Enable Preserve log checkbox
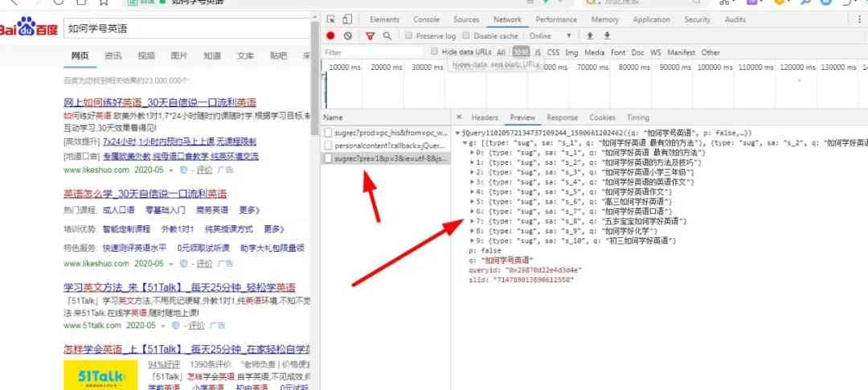The width and height of the screenshot is (868, 390). point(408,36)
